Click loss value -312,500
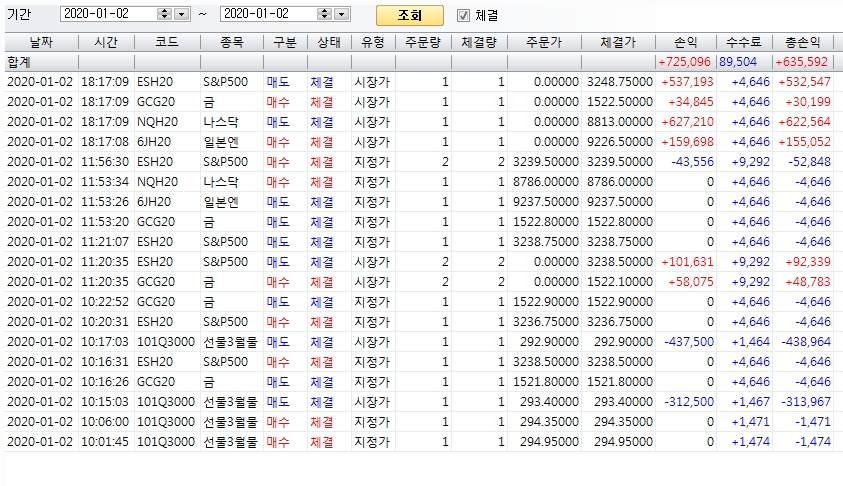 pyautogui.click(x=689, y=402)
